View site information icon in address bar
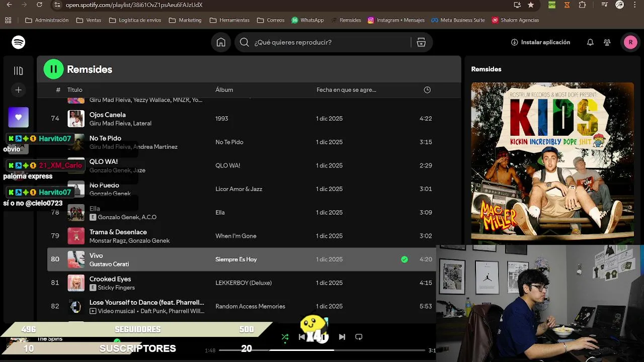This screenshot has height=362, width=644. [57, 5]
